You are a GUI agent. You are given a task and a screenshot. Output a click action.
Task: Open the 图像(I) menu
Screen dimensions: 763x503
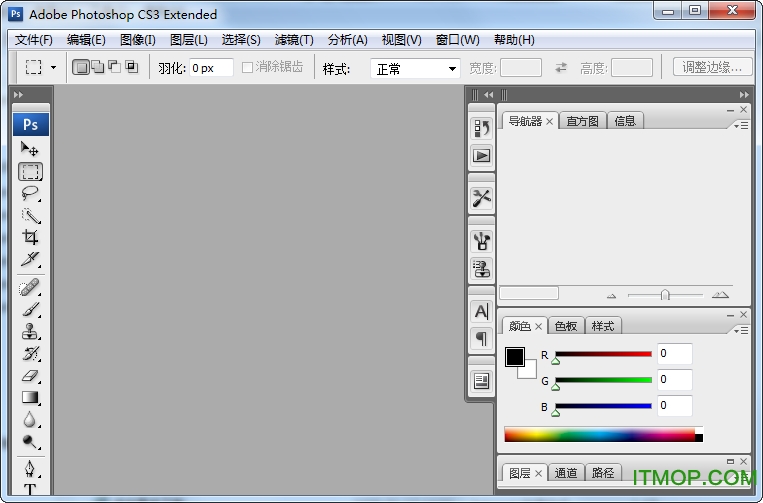(x=138, y=40)
